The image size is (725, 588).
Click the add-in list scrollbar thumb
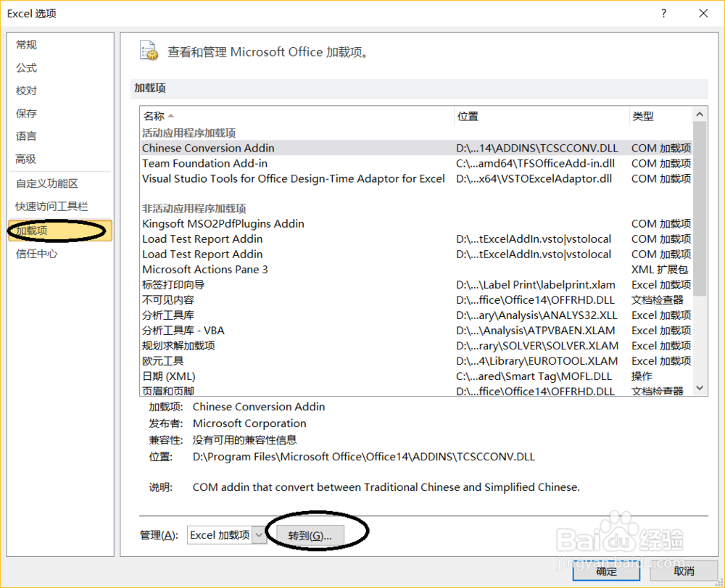[x=700, y=209]
